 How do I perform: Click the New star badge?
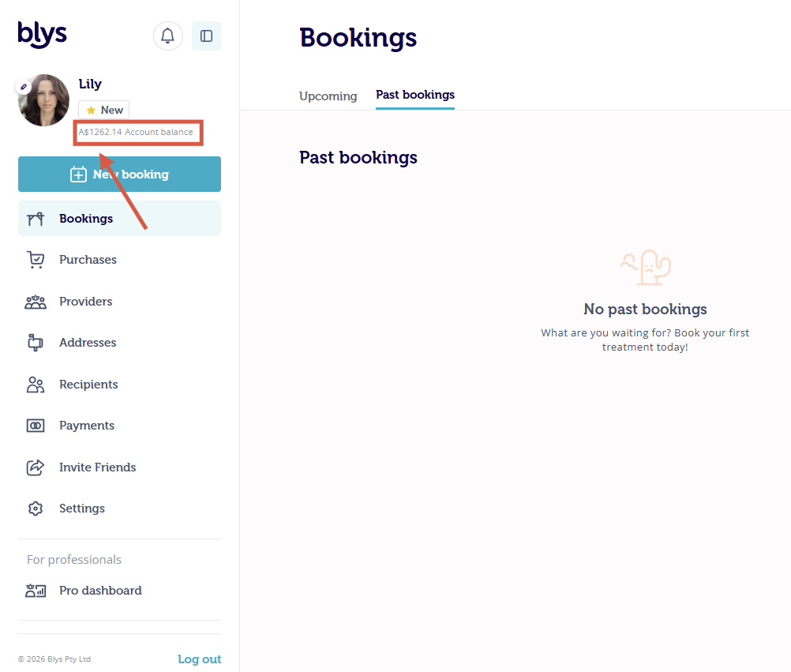click(x=104, y=110)
